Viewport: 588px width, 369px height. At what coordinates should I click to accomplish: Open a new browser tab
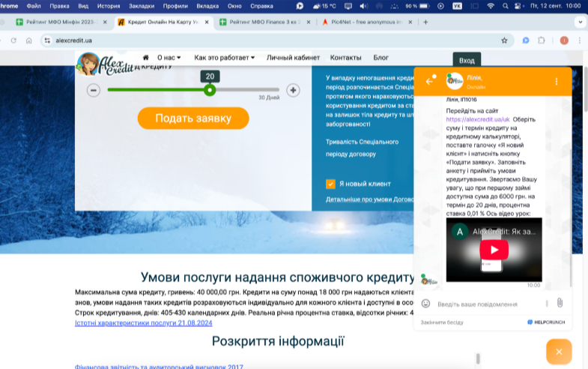(x=425, y=22)
